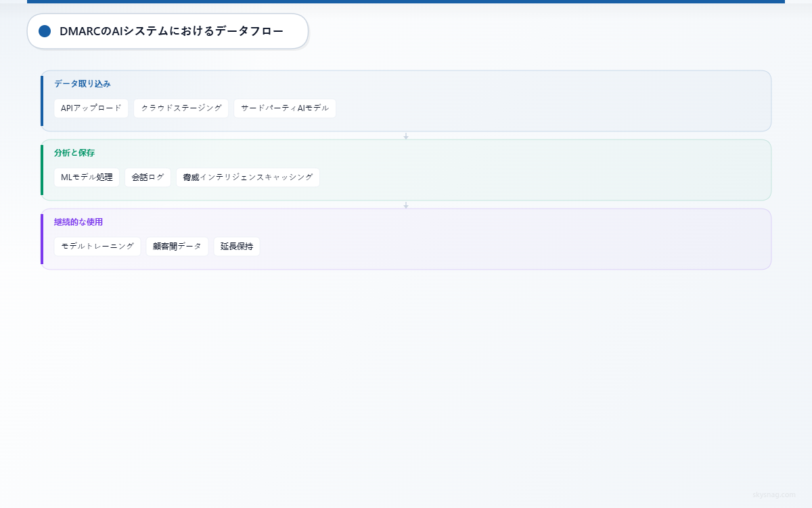Click the 脅威インテリジェンスキャッシング chip
This screenshot has width=812, height=508.
tap(248, 177)
